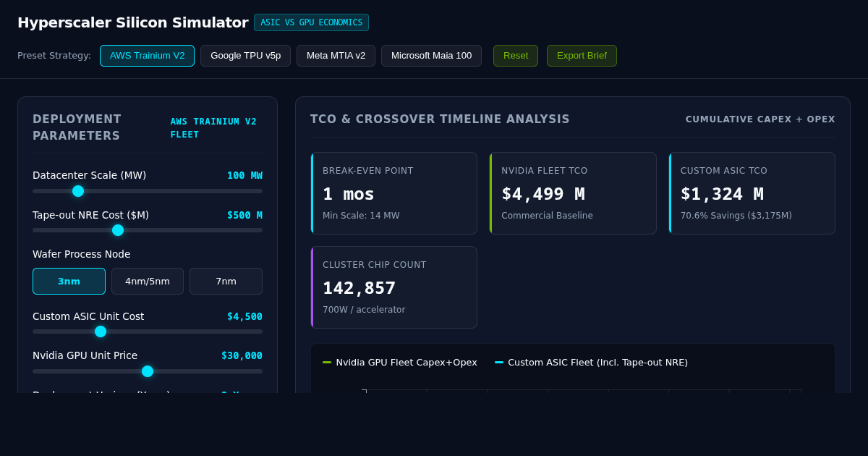Viewport: 868px width, 456px height.
Task: Click the $500 M tape-out cost value
Action: tap(244, 215)
